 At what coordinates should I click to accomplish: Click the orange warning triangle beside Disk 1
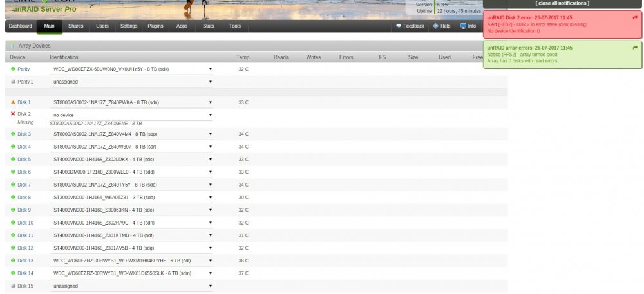coord(13,102)
